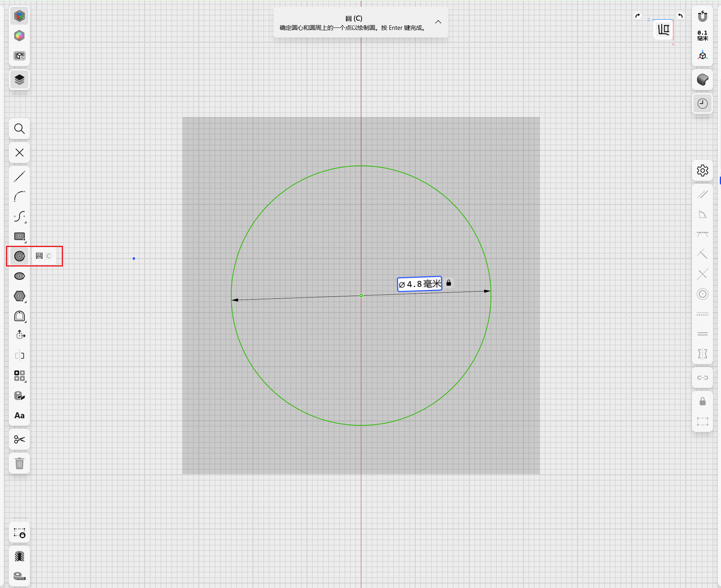This screenshot has height=588, width=721.
Task: Apply the parallel lines constraint
Action: [x=703, y=194]
